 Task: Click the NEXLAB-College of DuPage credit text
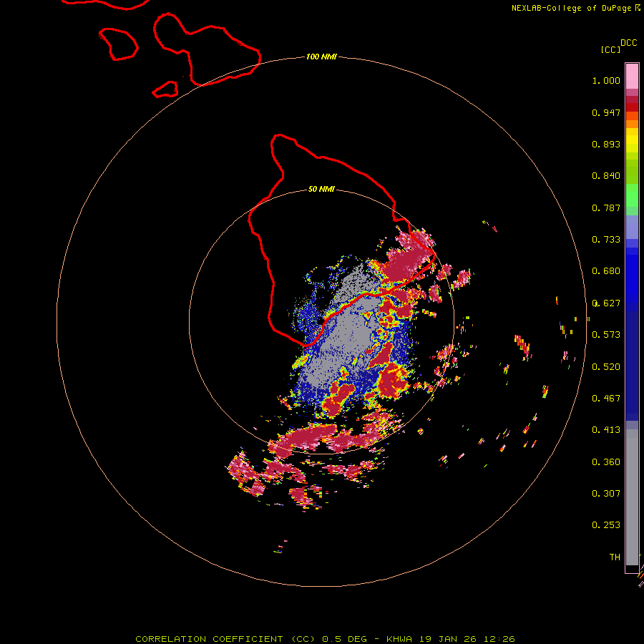[x=571, y=8]
